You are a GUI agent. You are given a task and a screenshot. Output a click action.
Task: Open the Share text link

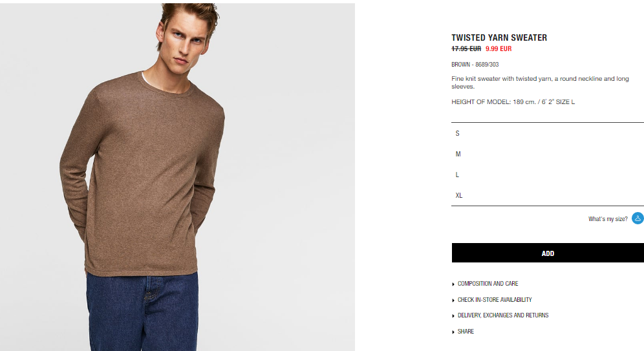click(x=466, y=332)
